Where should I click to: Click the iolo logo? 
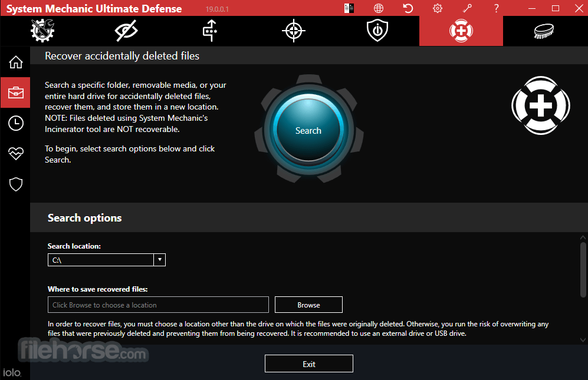pos(12,372)
